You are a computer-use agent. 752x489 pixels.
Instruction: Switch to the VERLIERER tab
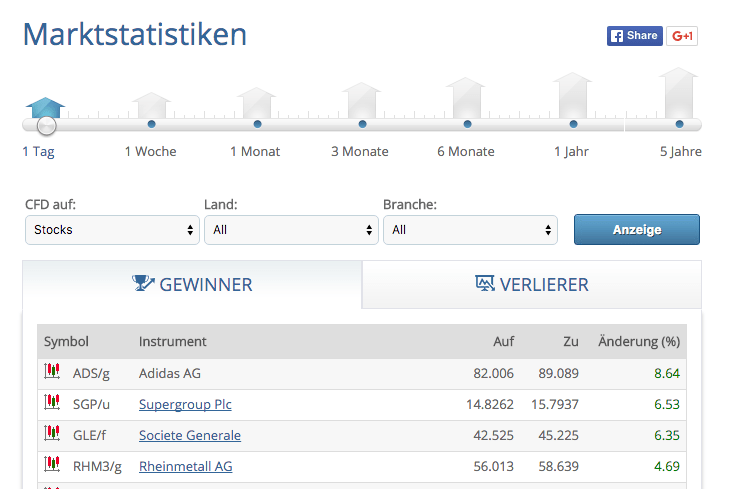532,285
